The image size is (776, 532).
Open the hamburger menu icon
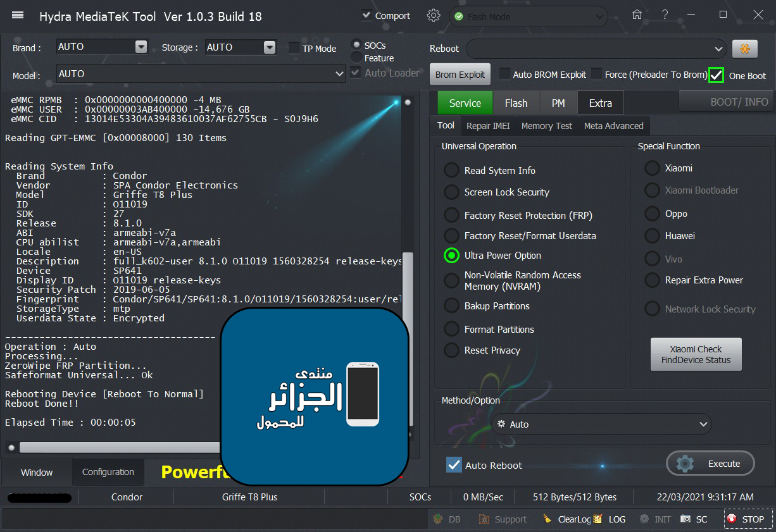tap(18, 16)
